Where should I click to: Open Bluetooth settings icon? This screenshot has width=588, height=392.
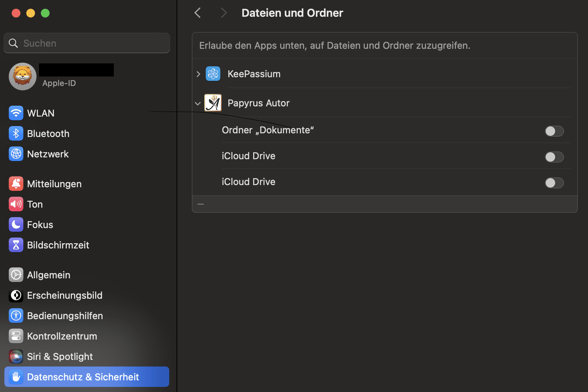[x=16, y=134]
